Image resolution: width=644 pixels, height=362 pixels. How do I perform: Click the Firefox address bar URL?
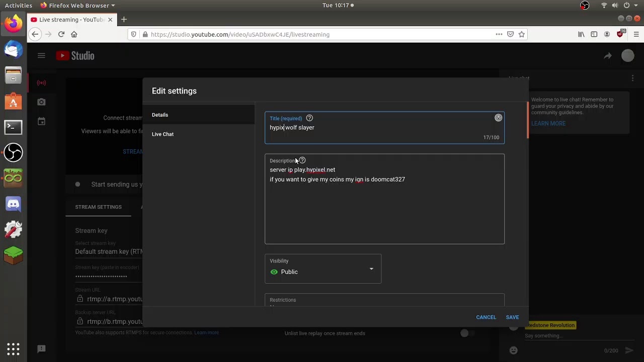pos(240,35)
